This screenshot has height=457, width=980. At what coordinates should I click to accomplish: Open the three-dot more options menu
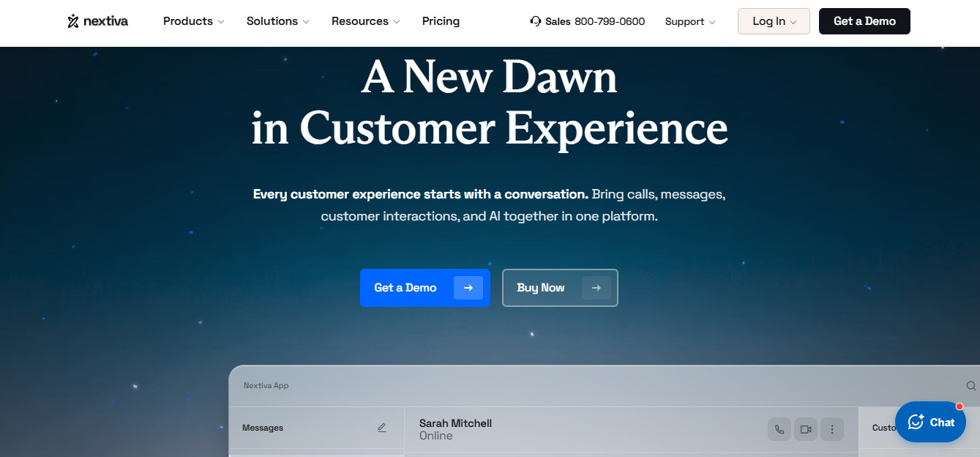(832, 429)
